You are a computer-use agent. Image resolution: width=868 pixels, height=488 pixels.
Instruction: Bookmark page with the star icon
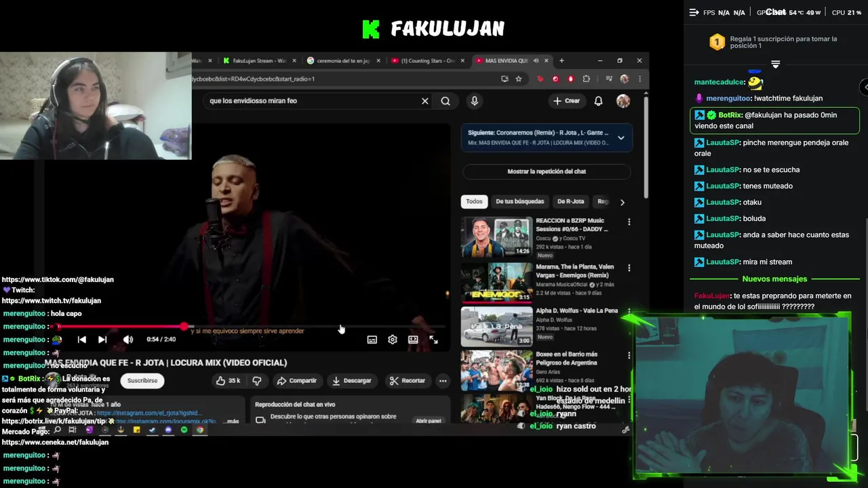(519, 79)
